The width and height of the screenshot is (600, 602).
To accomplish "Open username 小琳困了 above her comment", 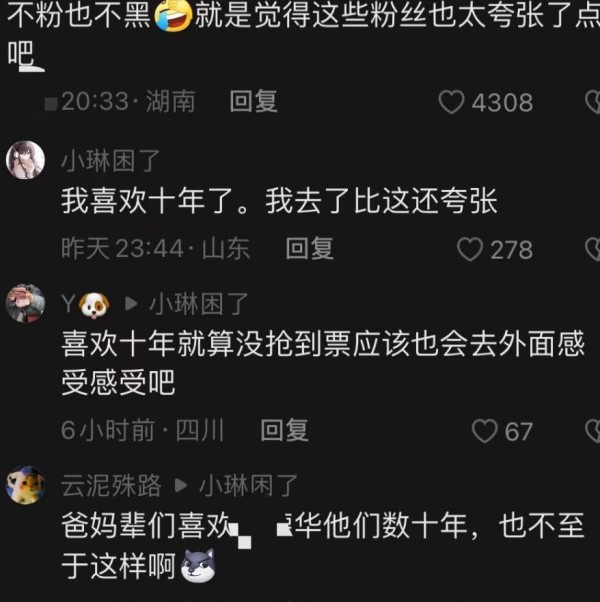I will (111, 161).
